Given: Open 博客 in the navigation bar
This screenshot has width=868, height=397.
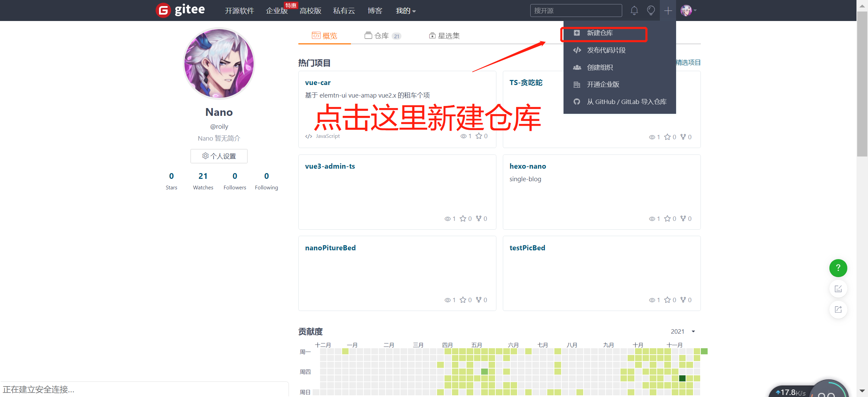Looking at the screenshot, I should (375, 11).
